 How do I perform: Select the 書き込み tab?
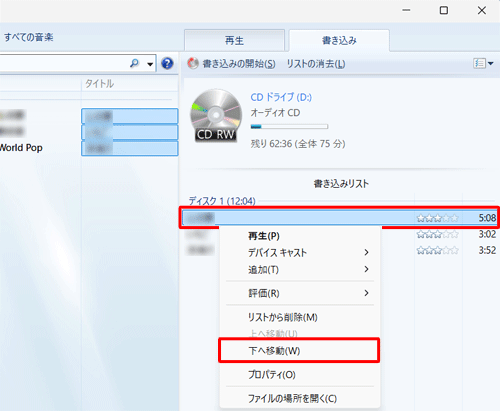(339, 40)
